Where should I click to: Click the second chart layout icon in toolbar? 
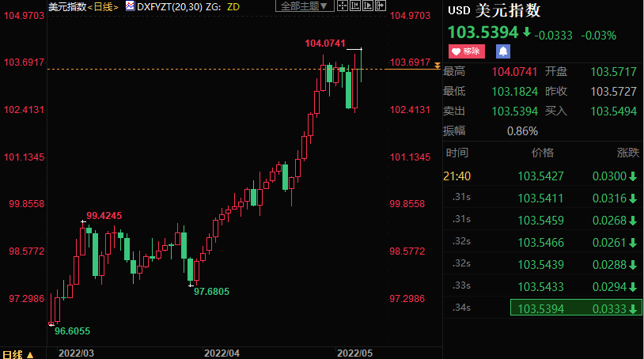pyautogui.click(x=354, y=6)
